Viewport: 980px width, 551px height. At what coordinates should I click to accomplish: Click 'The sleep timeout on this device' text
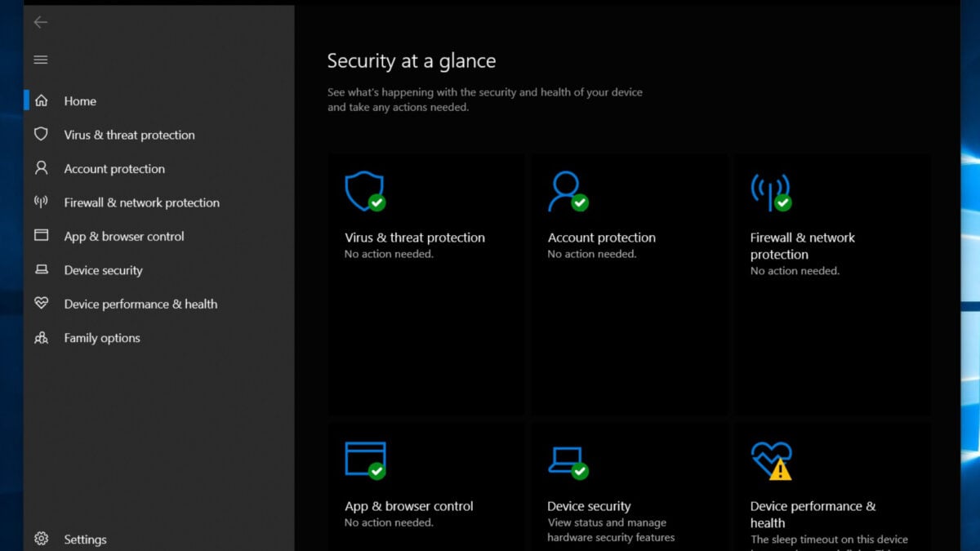pos(829,540)
